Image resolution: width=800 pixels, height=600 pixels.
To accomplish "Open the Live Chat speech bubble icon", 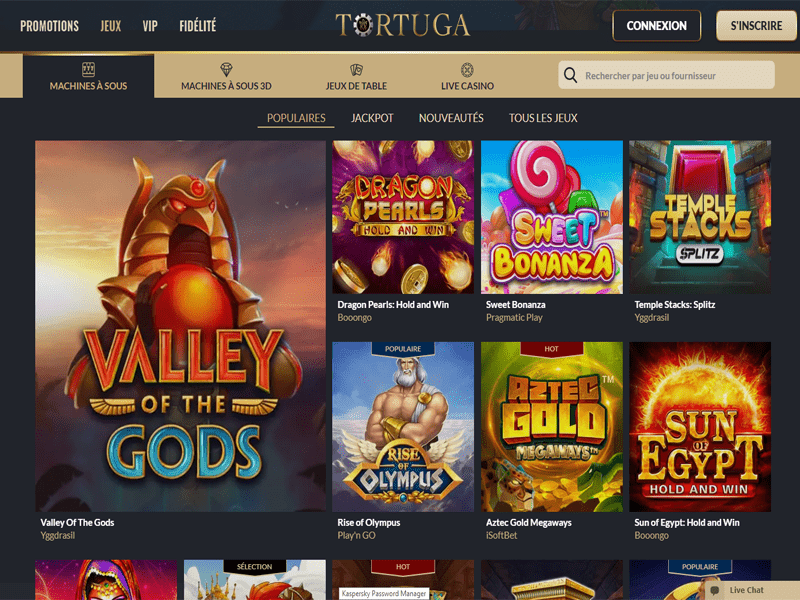I will point(715,590).
